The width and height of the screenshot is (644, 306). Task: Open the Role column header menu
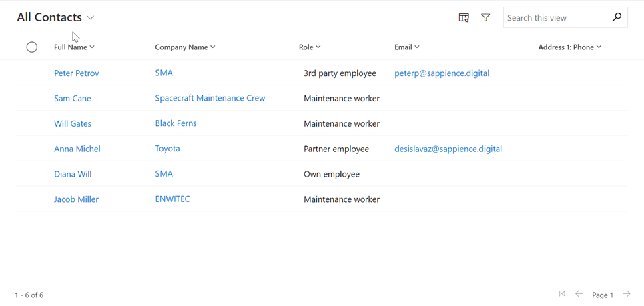point(310,47)
